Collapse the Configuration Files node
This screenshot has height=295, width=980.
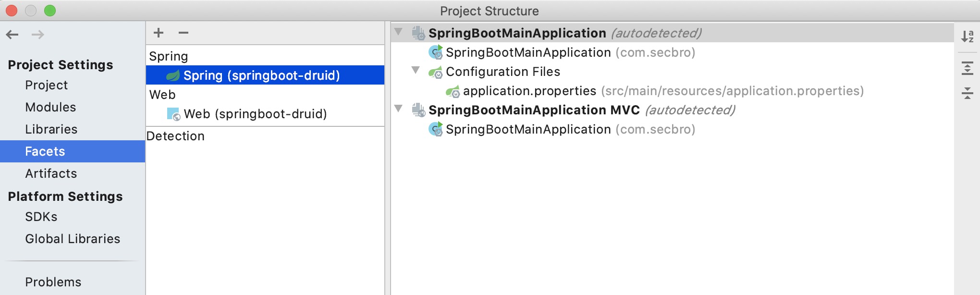[x=416, y=71]
